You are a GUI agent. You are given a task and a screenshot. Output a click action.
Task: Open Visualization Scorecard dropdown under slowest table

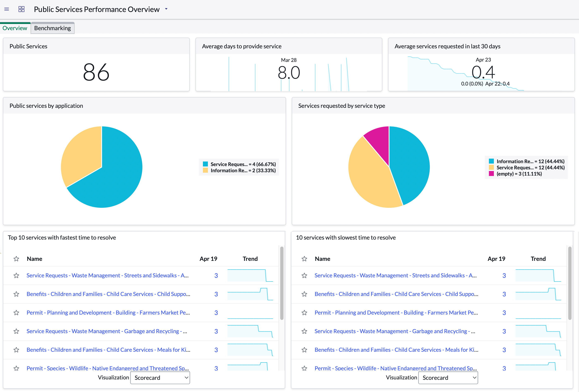[448, 378]
